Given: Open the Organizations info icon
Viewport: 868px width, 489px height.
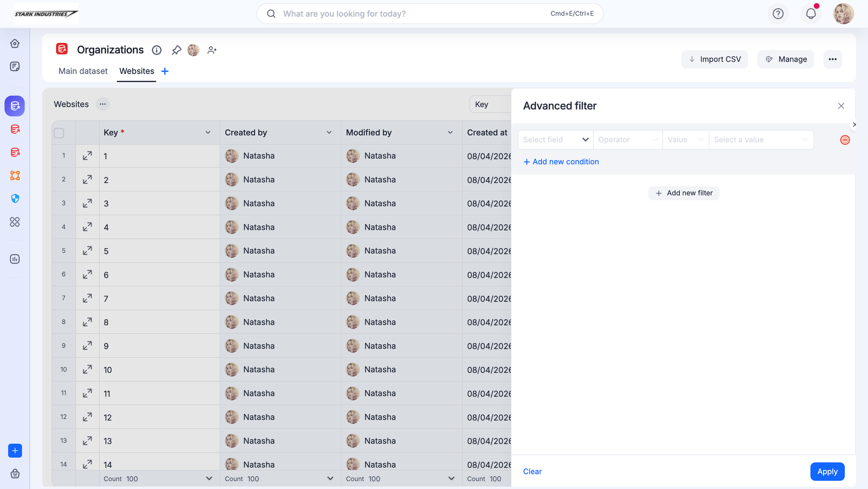Looking at the screenshot, I should pos(157,50).
